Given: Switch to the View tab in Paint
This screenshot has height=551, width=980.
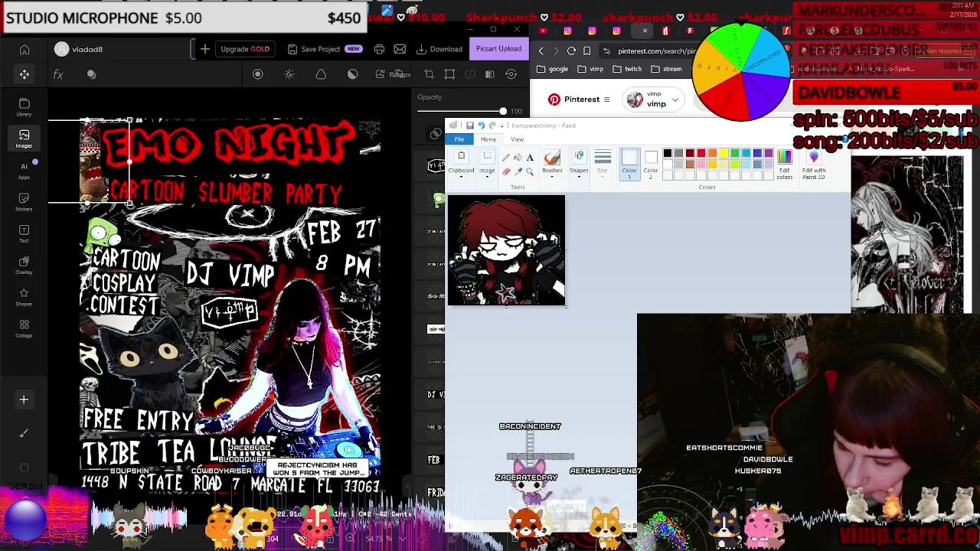Looking at the screenshot, I should (517, 139).
